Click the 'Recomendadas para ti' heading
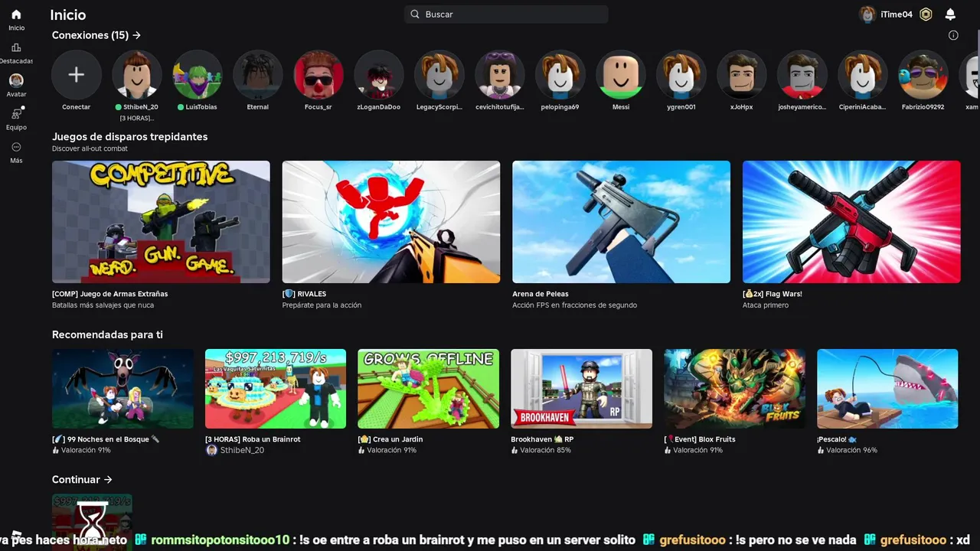 click(107, 334)
